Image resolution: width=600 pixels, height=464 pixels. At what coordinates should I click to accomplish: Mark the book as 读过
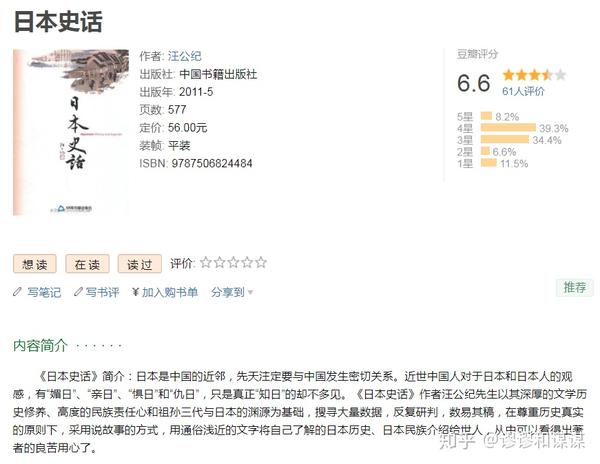(139, 264)
